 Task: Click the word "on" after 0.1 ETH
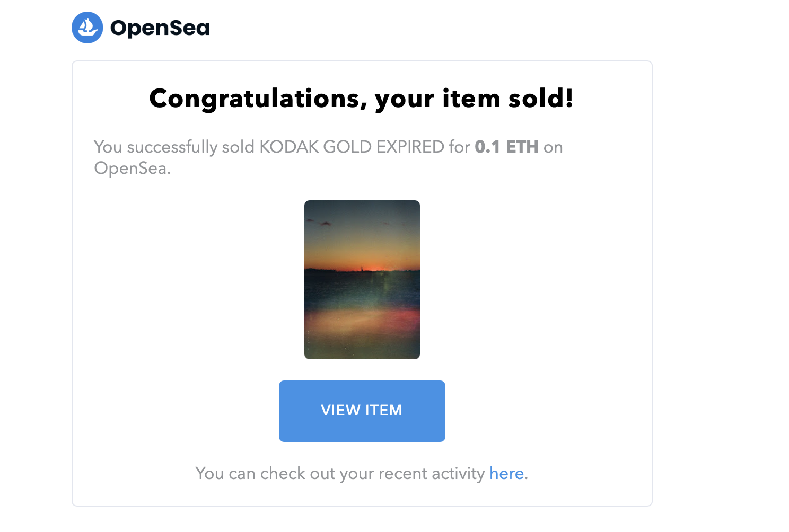tap(553, 147)
